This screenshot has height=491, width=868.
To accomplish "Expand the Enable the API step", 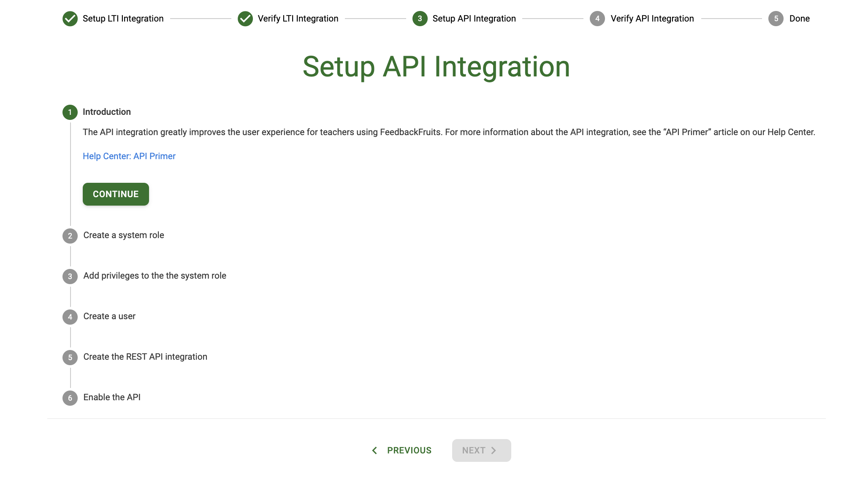I will (112, 397).
